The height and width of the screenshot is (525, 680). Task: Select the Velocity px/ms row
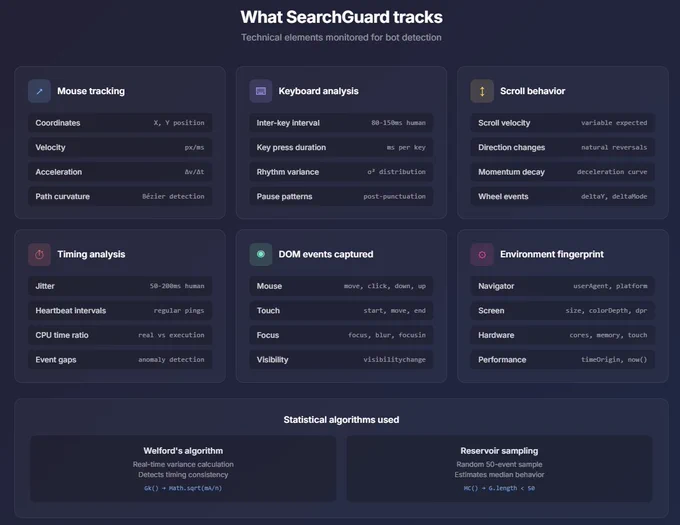coord(120,147)
